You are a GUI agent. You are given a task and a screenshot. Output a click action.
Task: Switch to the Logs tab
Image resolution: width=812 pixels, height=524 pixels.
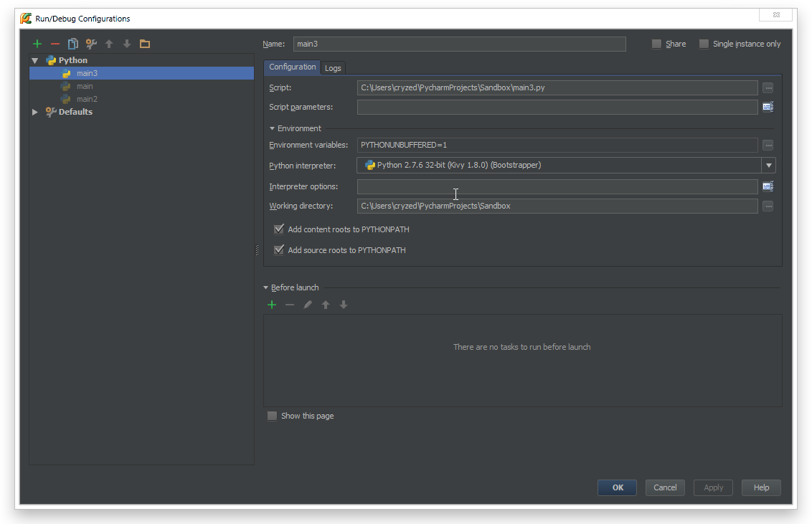pyautogui.click(x=333, y=68)
